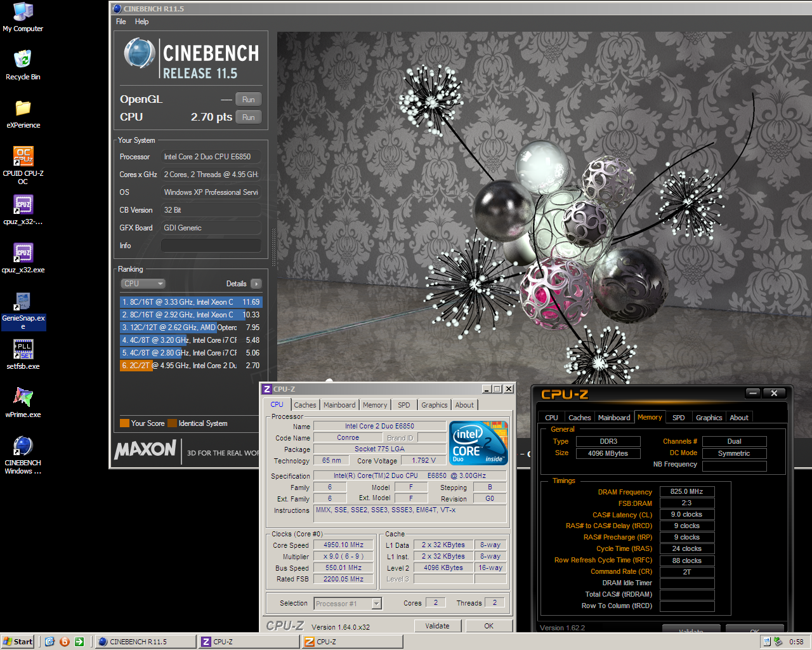Viewport: 812px width, 650px height.
Task: Click DRAM Frequency value 825.0 MHz
Action: click(x=687, y=491)
